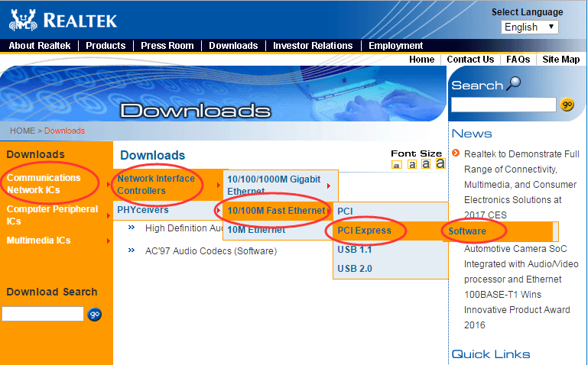Focus the Search text field
This screenshot has height=365, width=588.
coord(504,105)
